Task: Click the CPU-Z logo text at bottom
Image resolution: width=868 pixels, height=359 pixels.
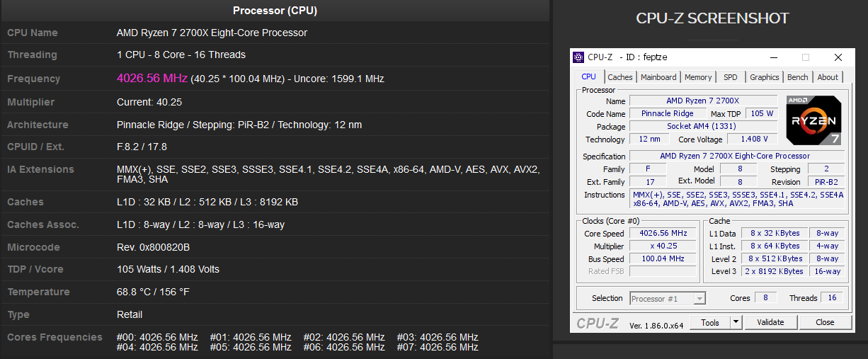Action: pyautogui.click(x=598, y=323)
